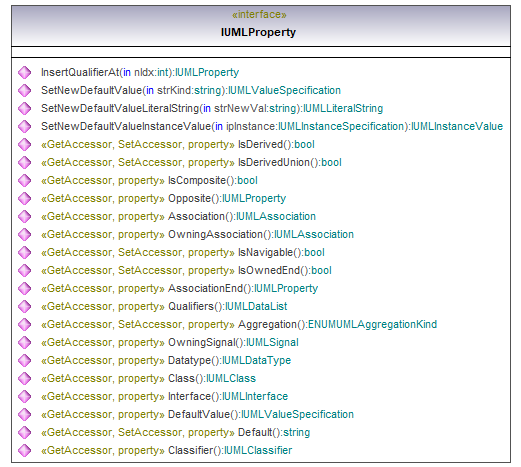Viewport: 521px width, 467px height.
Task: Click the AssociationEnd():IUMLProperty operation text
Action: click(x=243, y=288)
